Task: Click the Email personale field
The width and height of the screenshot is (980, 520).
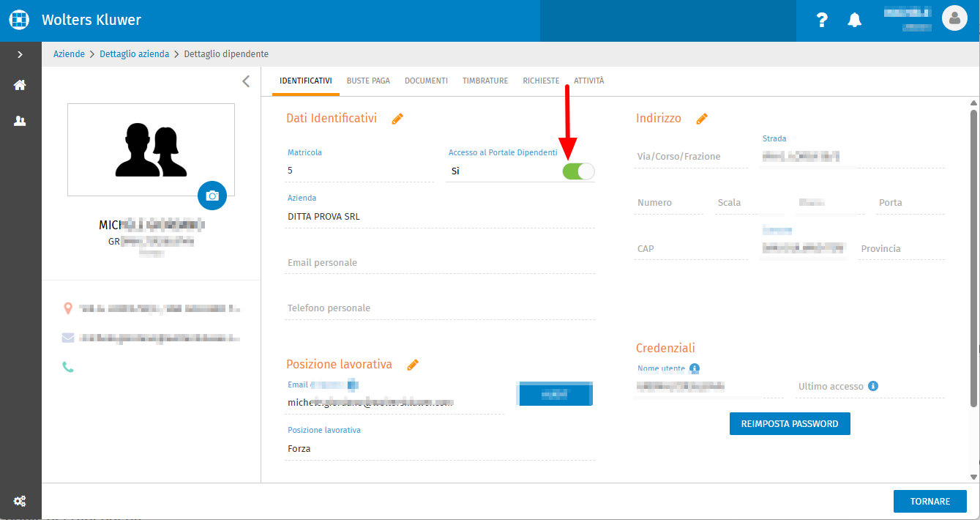Action: (440, 263)
